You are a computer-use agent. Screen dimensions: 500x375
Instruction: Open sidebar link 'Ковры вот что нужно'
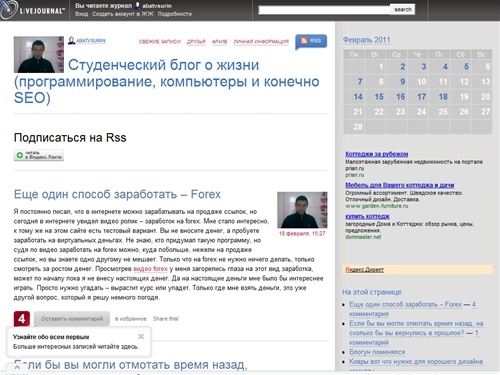416,361
